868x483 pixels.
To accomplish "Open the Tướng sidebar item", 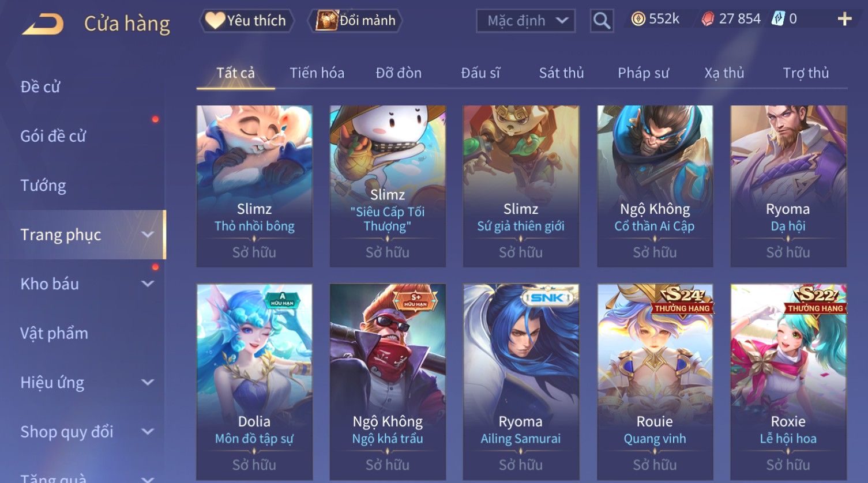I will click(43, 186).
